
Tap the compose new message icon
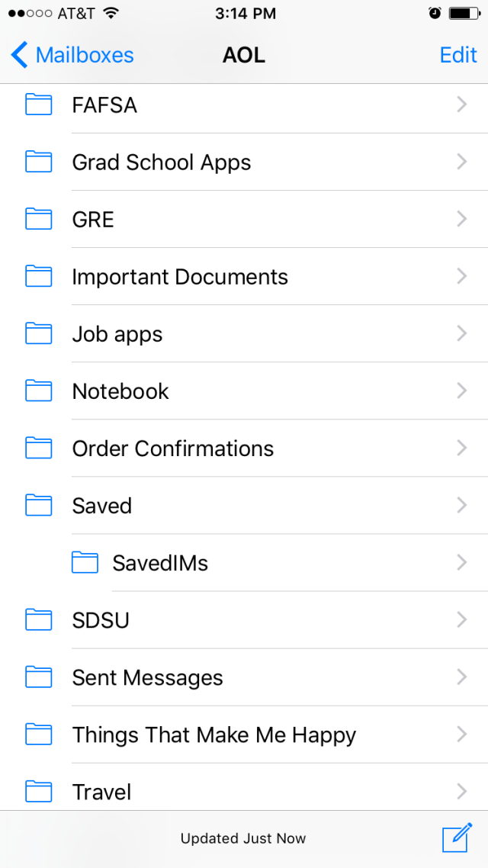click(x=457, y=838)
